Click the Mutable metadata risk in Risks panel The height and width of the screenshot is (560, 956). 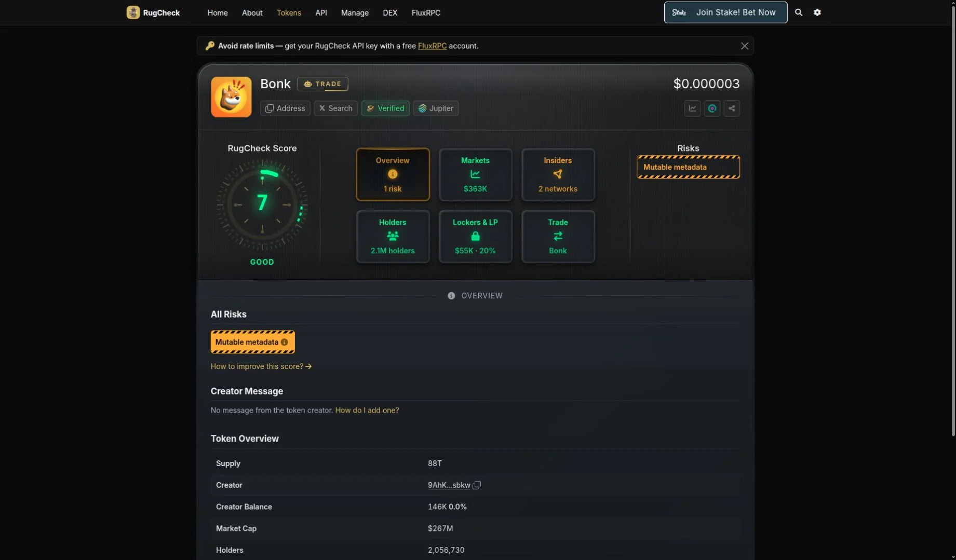pyautogui.click(x=688, y=167)
